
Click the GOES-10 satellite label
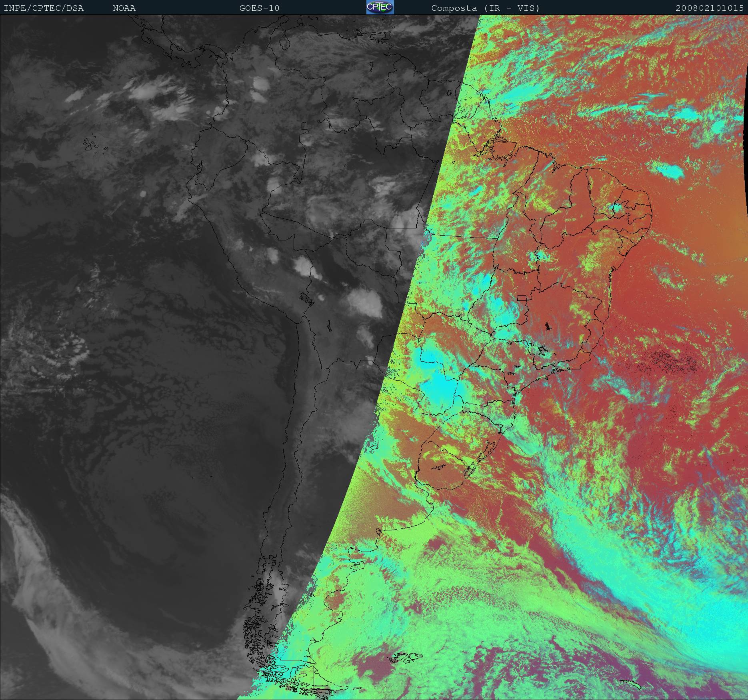259,8
